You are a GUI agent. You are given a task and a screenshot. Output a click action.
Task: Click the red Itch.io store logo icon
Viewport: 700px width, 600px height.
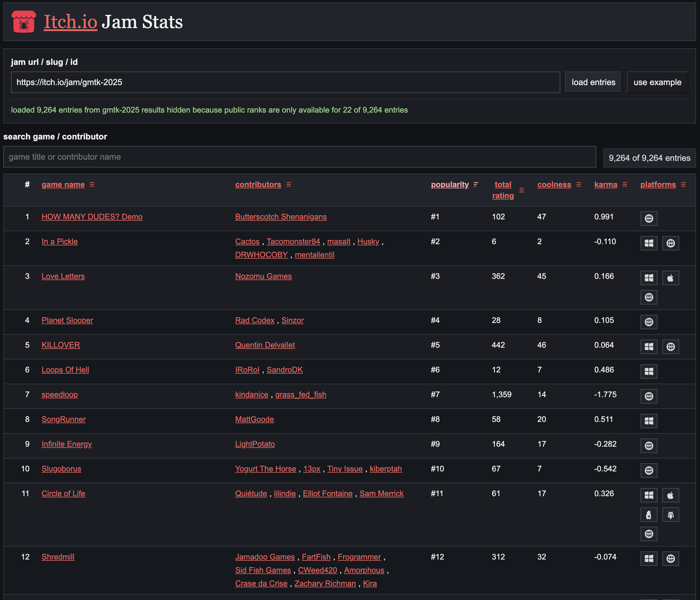click(24, 22)
